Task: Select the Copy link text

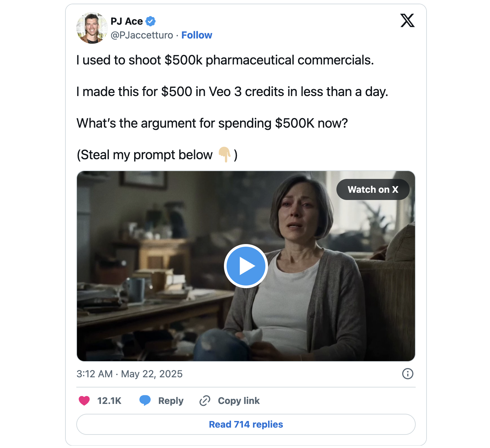Action: (x=239, y=401)
